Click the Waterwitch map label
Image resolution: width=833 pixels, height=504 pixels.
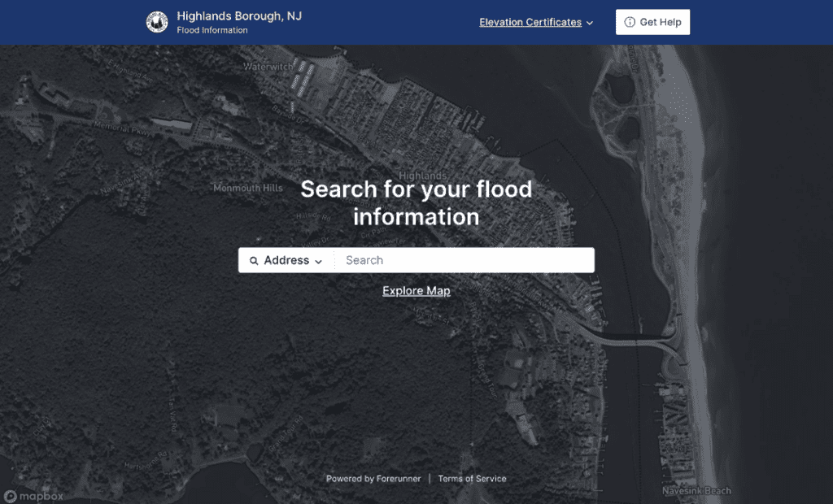click(268, 66)
